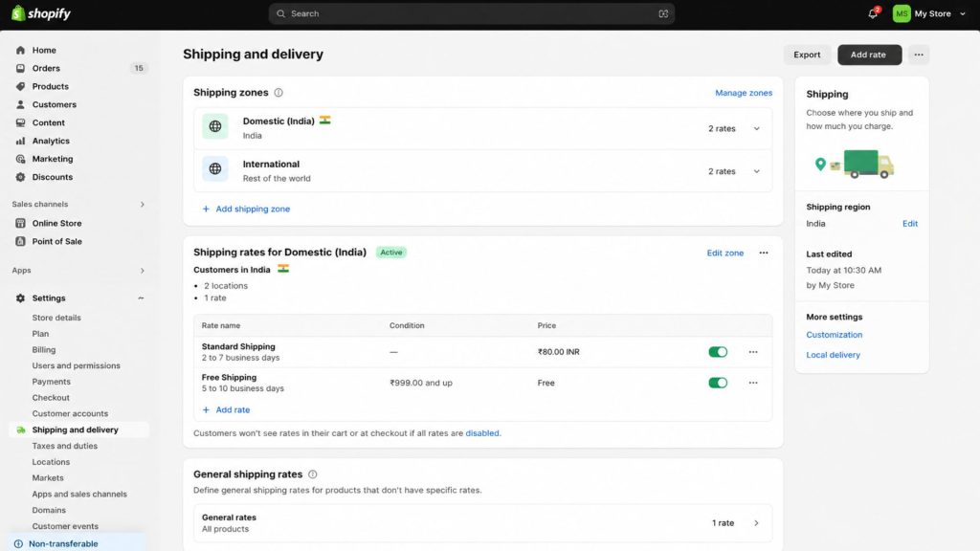Click the Edit zone link
The height and width of the screenshot is (551, 980).
pyautogui.click(x=725, y=253)
